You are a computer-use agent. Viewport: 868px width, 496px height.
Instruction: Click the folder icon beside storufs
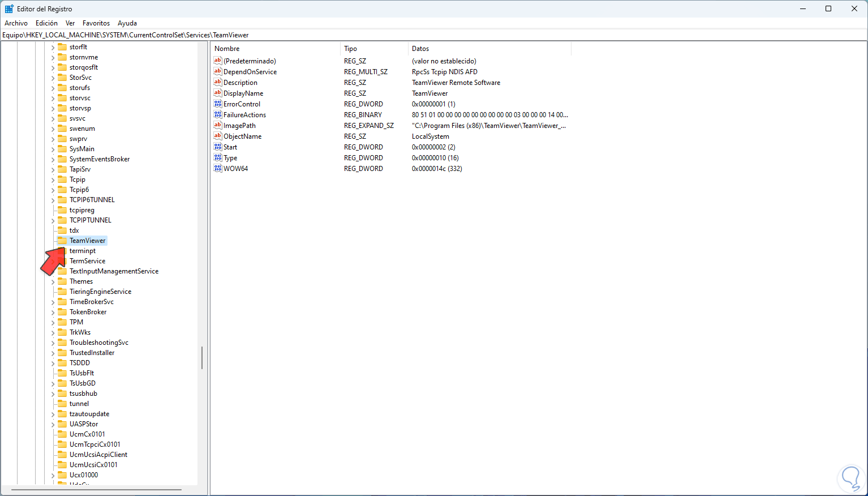click(x=62, y=88)
